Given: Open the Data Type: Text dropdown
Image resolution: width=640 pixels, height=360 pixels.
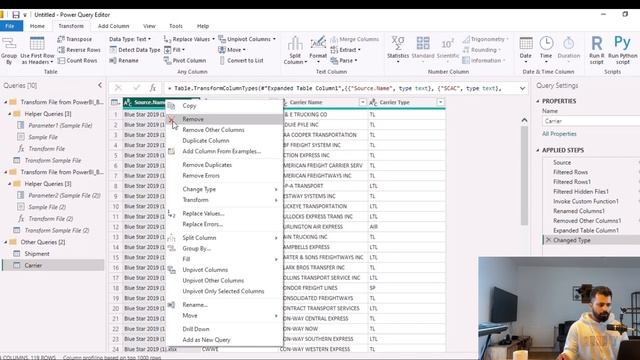Looking at the screenshot, I should click(x=130, y=39).
